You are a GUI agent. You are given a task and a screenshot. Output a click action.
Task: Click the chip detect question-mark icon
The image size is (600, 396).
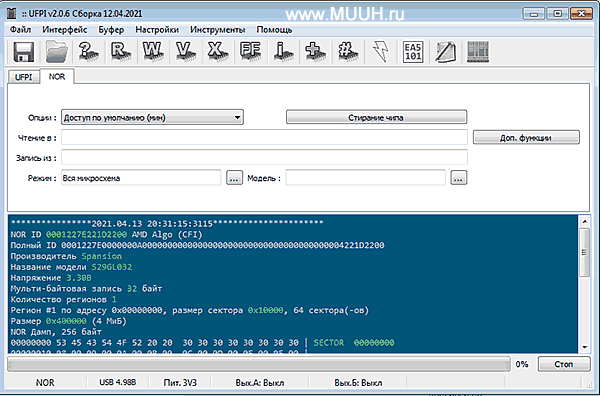(88, 52)
